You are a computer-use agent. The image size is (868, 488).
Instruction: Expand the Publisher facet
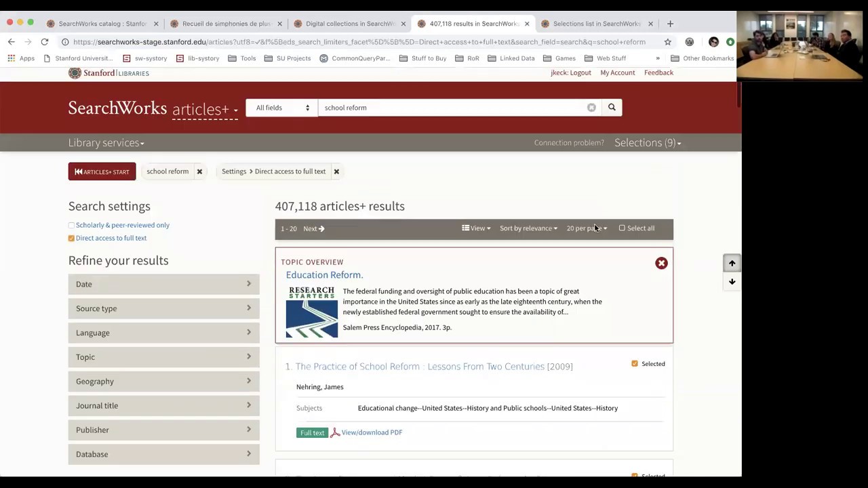(163, 430)
